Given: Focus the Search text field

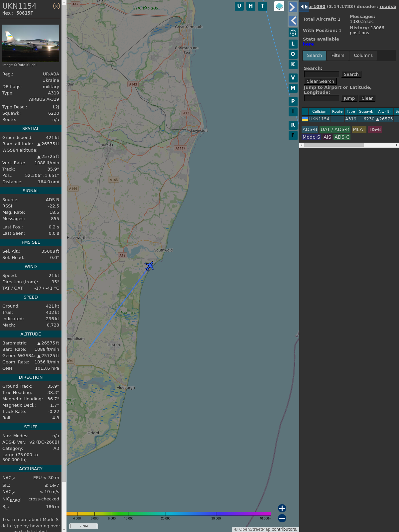Looking at the screenshot, I should click(x=322, y=74).
